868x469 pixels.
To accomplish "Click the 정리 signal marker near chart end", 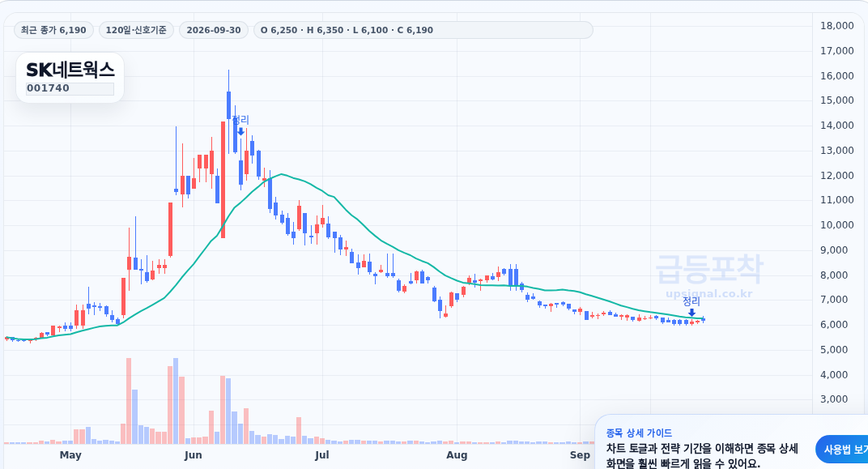I will [x=691, y=301].
